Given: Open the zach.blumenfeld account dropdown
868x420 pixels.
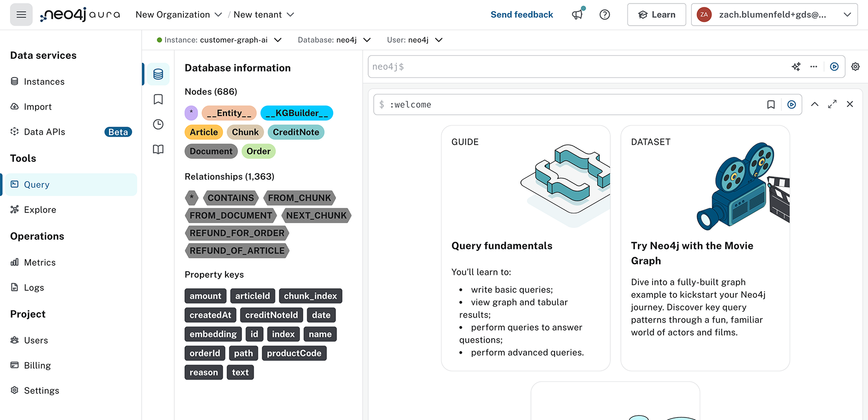Looking at the screenshot, I should click(774, 15).
